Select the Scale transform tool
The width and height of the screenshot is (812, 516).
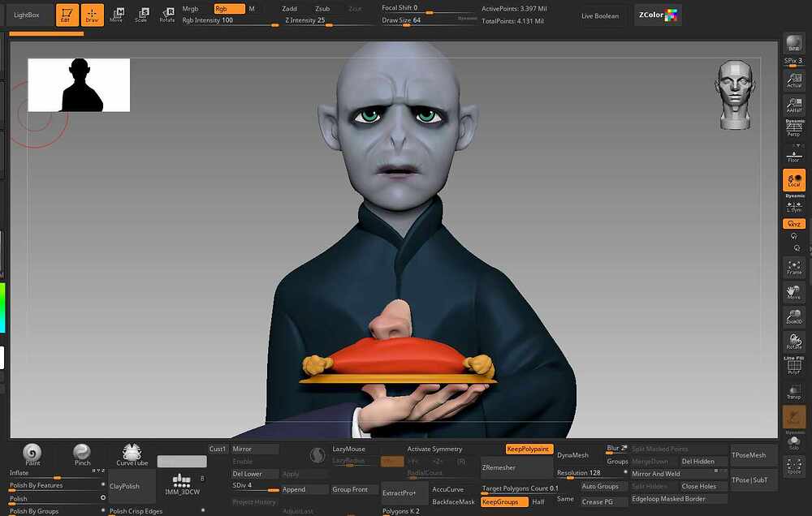[x=142, y=15]
